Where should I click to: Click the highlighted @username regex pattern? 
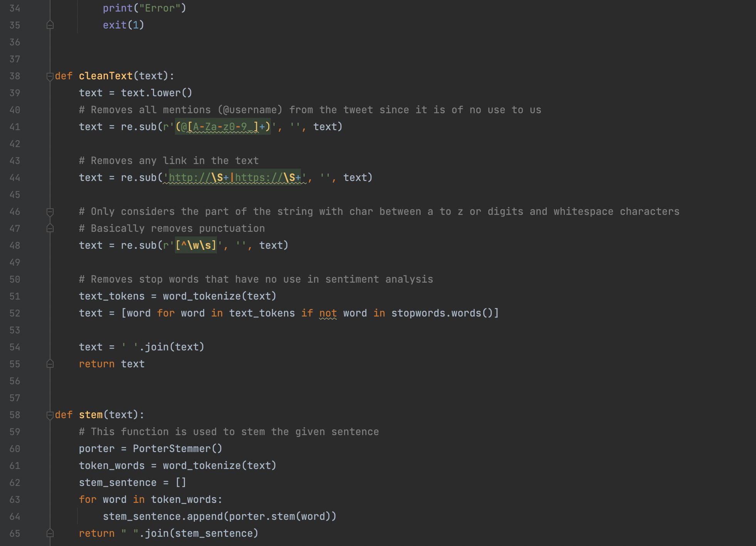click(223, 127)
